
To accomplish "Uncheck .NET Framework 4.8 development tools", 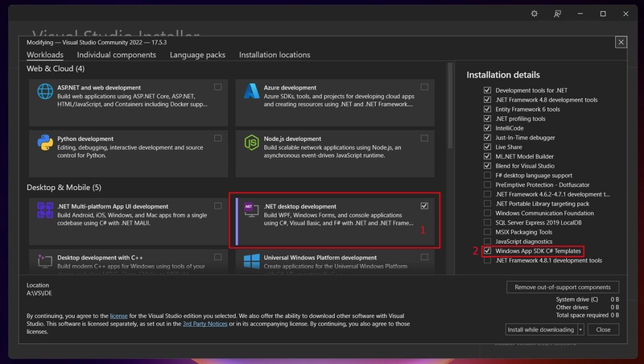I will pyautogui.click(x=487, y=99).
